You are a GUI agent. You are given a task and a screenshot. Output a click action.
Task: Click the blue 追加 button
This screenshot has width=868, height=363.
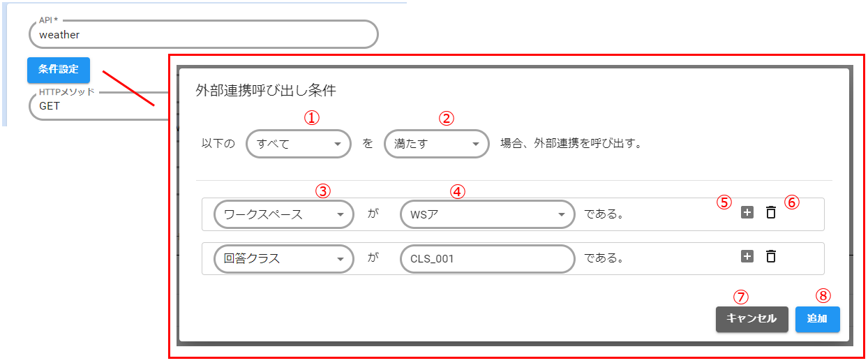pyautogui.click(x=817, y=318)
